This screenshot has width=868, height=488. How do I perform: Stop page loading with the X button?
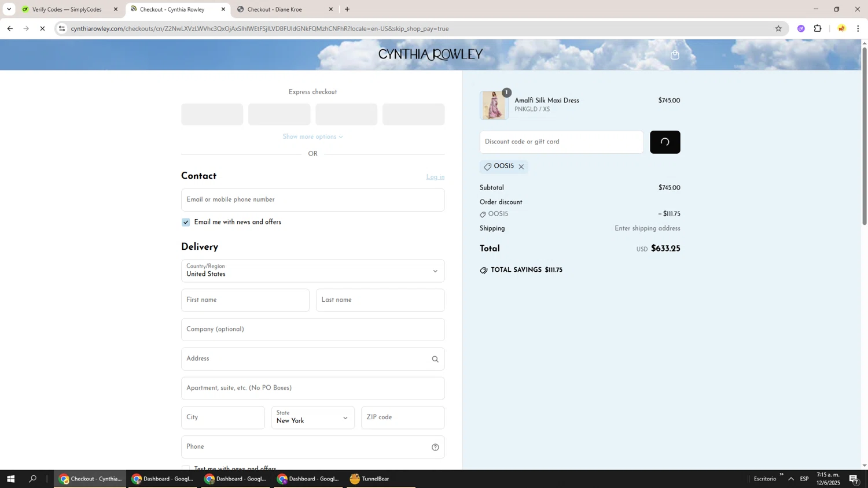pyautogui.click(x=42, y=28)
